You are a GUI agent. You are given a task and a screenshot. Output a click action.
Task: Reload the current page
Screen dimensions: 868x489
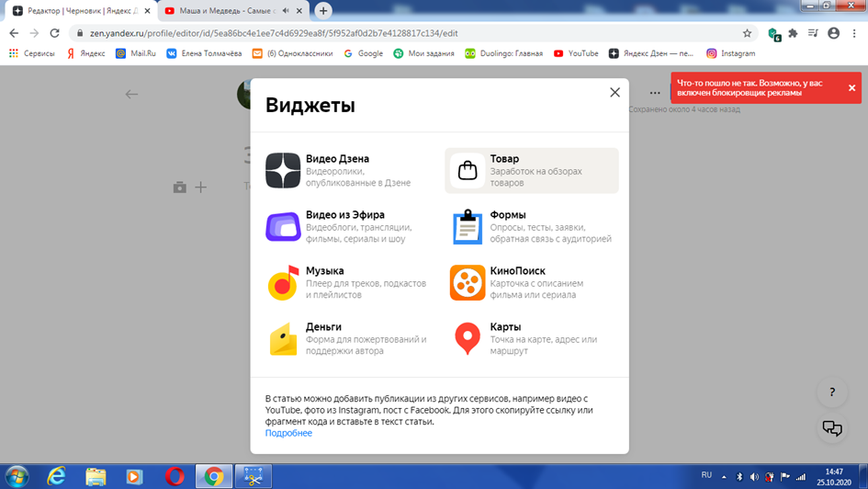[x=54, y=33]
